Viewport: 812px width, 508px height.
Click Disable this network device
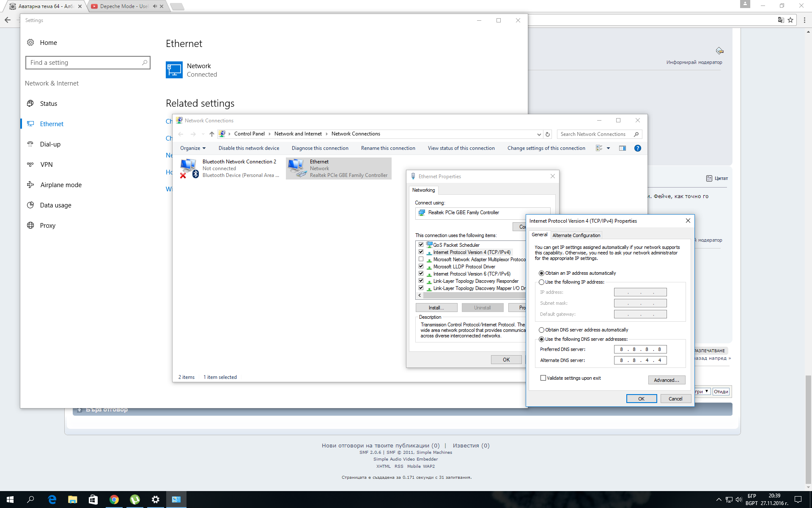pyautogui.click(x=249, y=148)
